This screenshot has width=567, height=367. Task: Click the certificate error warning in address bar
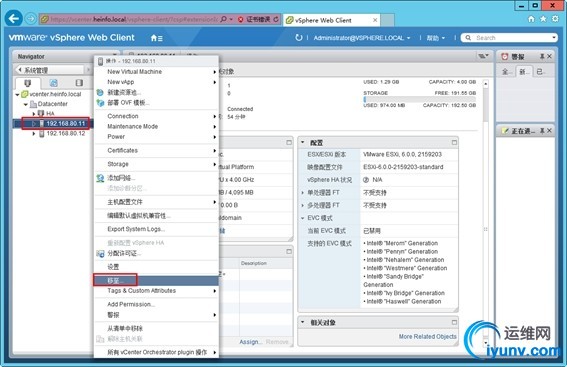pos(255,19)
